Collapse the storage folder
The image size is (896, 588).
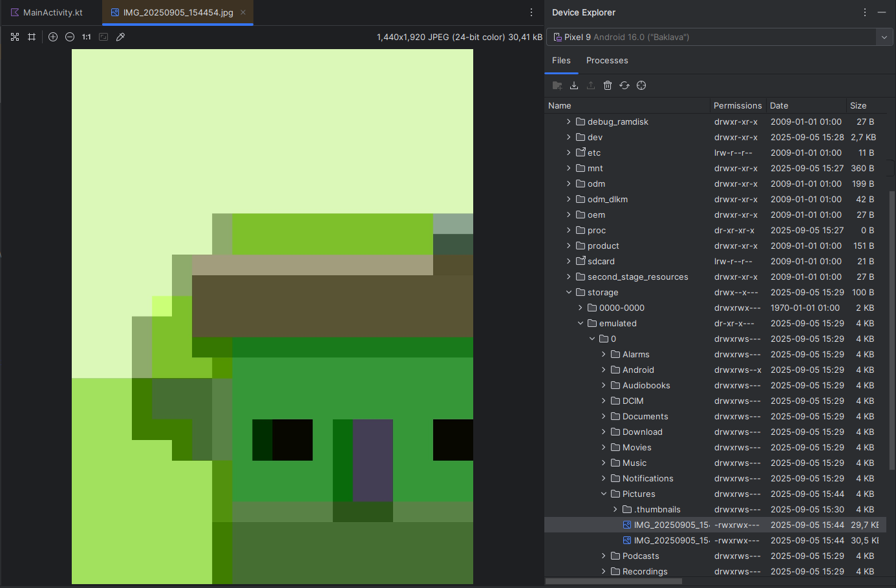coord(569,292)
